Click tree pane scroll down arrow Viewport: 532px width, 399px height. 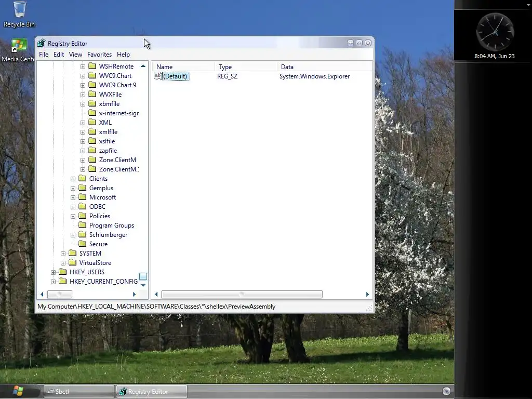pos(143,285)
